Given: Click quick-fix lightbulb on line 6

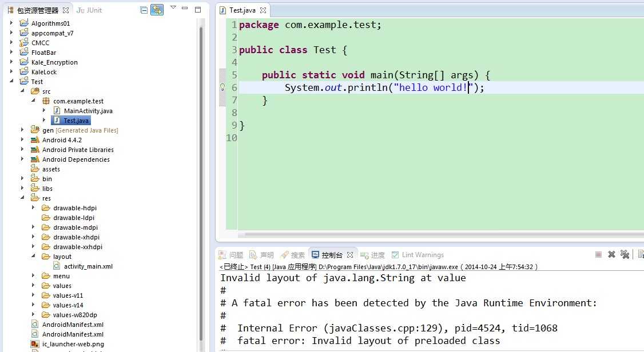Looking at the screenshot, I should pos(222,87).
